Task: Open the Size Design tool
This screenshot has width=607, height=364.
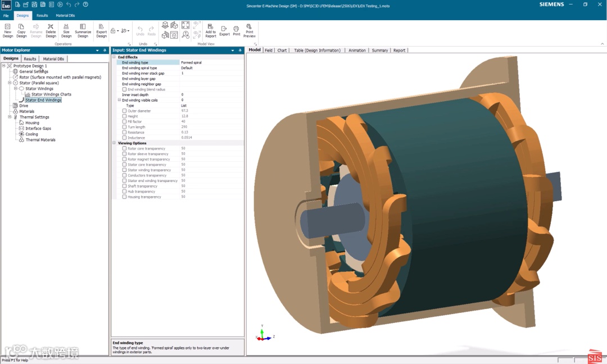Action: [x=66, y=30]
